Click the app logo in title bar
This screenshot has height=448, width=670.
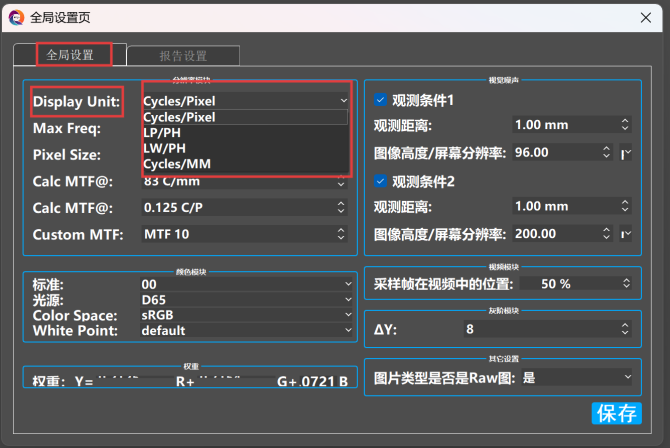click(x=17, y=16)
